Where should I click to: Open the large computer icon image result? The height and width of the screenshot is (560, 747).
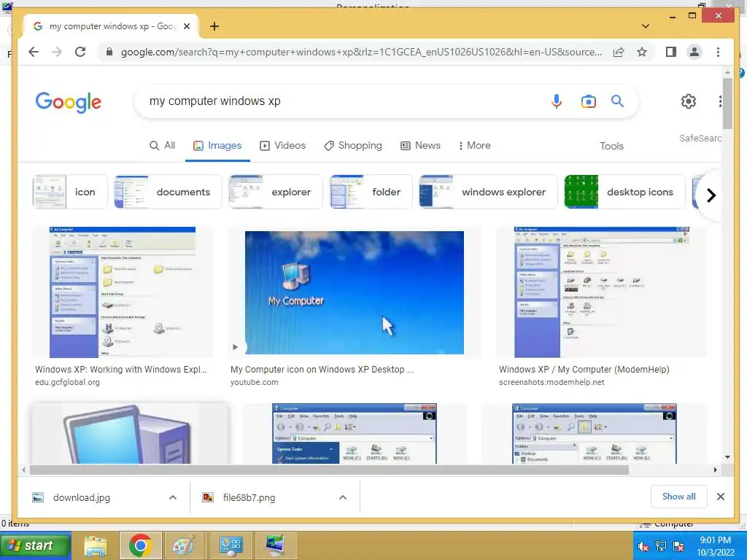[x=130, y=433]
